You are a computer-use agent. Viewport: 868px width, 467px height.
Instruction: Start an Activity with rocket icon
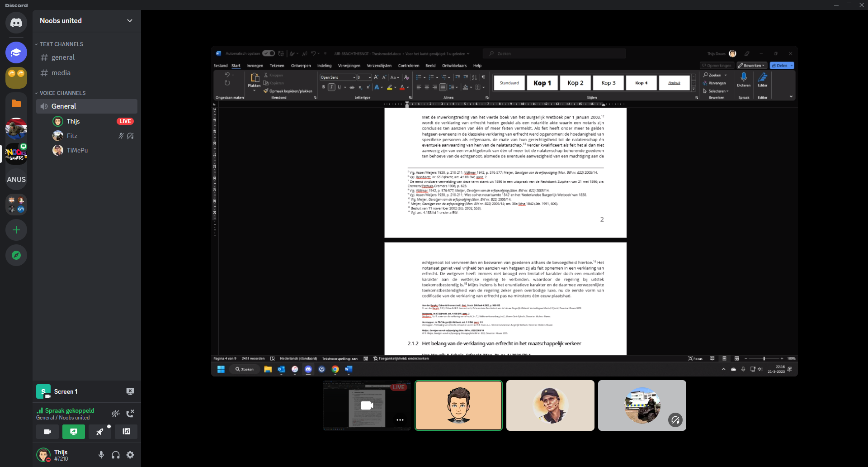click(100, 432)
